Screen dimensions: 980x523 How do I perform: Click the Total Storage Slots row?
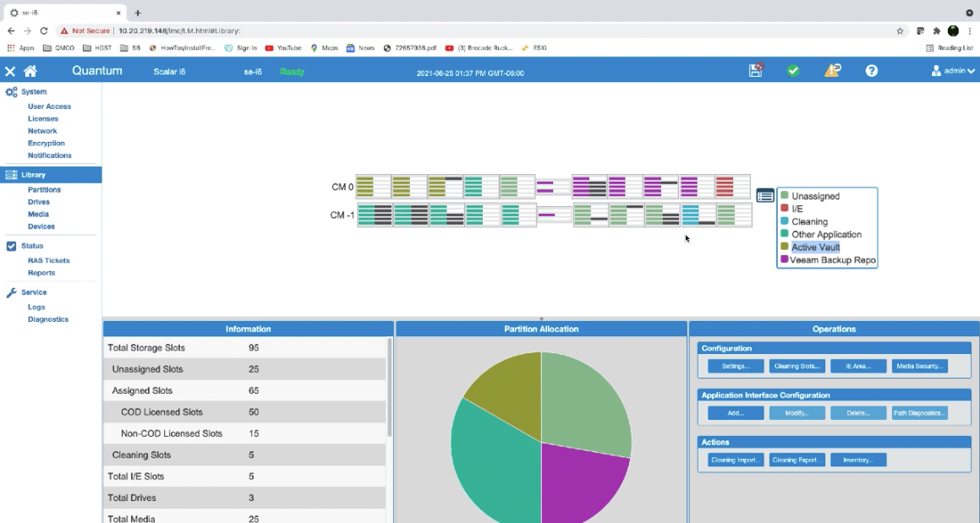(x=245, y=348)
